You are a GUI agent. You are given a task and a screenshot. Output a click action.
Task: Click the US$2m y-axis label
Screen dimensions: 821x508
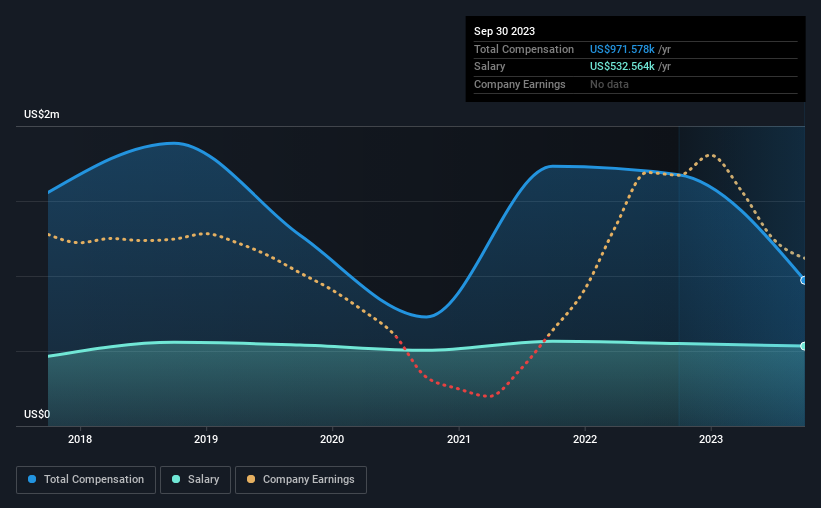tap(42, 114)
